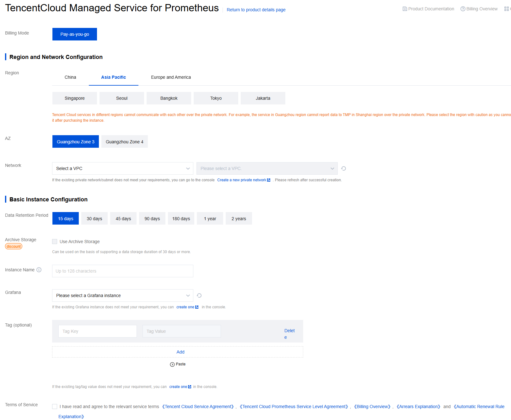Open the Select a VPC dropdown

[122, 168]
